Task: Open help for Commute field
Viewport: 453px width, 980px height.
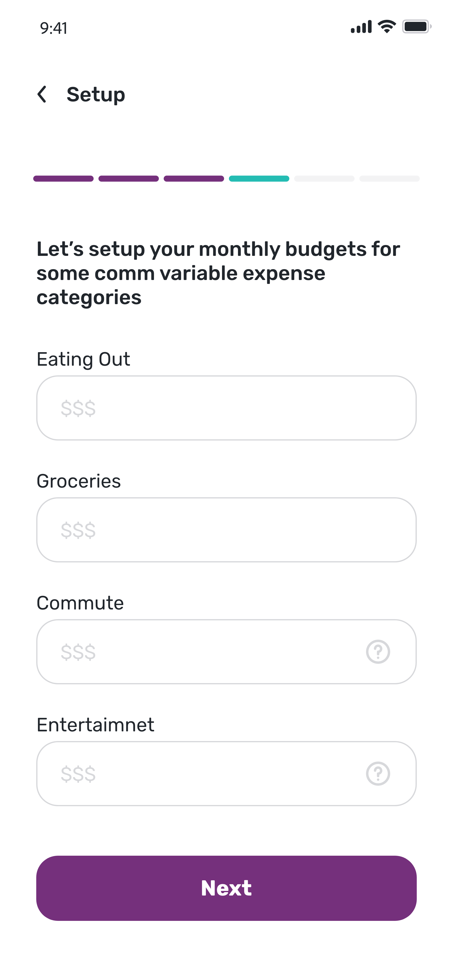Action: [x=378, y=652]
